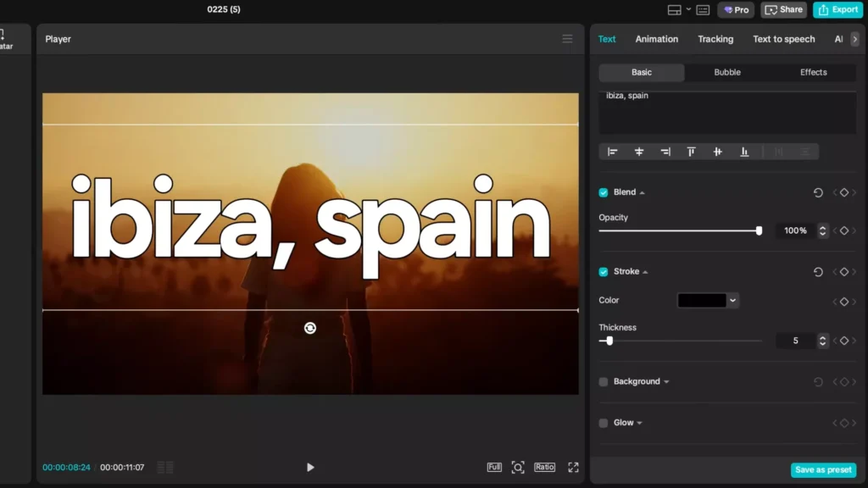Click the align horizontal center icon
Screen dimensions: 868x488
639,152
